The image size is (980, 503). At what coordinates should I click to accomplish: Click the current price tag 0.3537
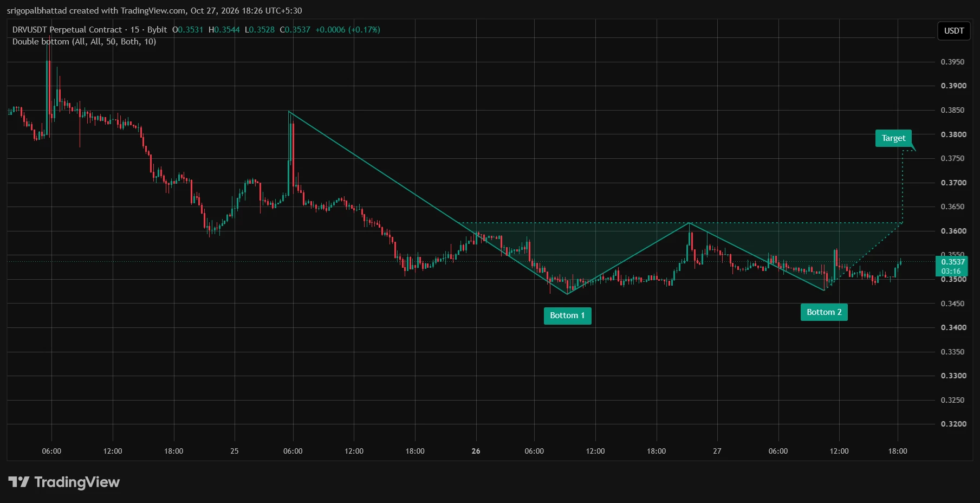click(951, 266)
